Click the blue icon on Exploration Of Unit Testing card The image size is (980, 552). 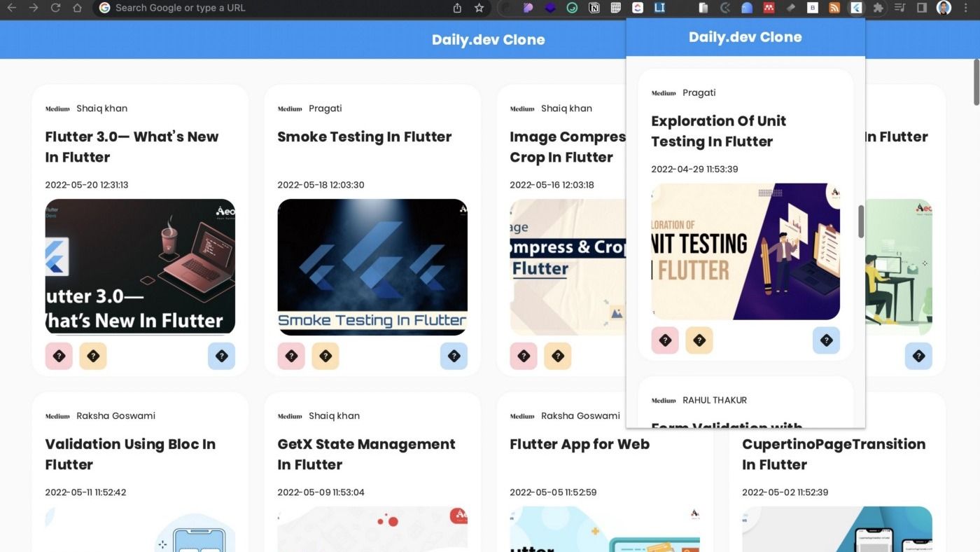[826, 340]
